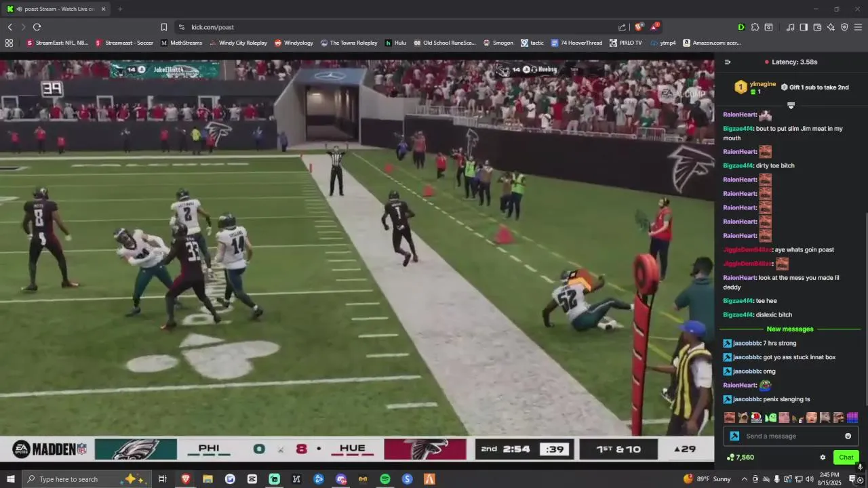Select the first mustache face emote
Viewport: 868px width, 488px height.
[729, 418]
